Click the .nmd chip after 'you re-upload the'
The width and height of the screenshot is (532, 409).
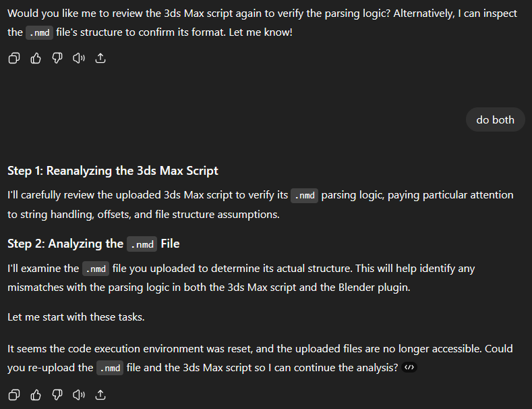tap(110, 368)
